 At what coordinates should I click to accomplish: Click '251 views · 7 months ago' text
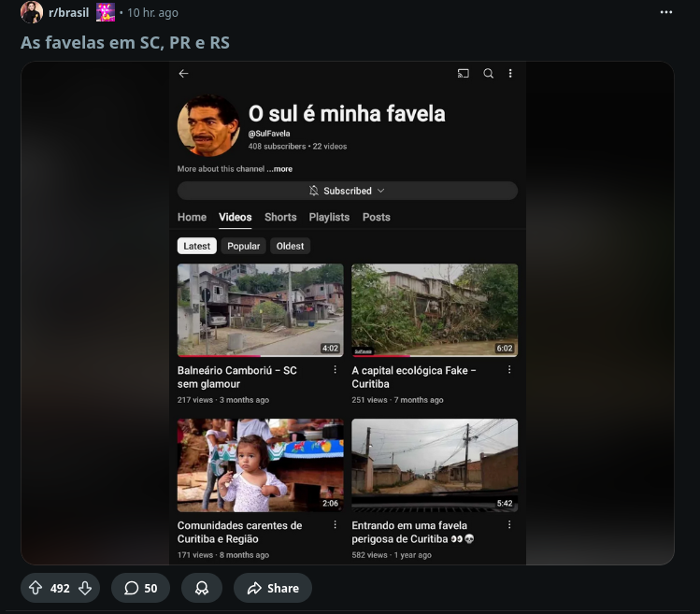point(397,400)
